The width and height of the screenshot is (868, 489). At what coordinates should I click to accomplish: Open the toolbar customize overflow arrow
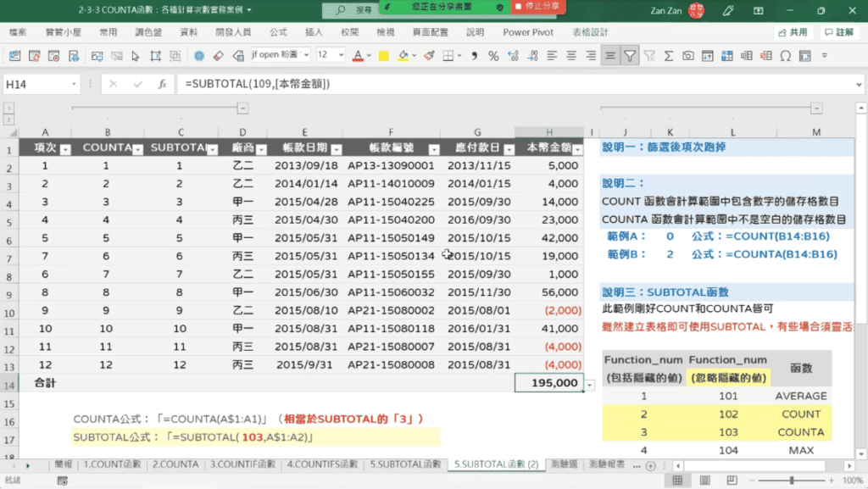(x=825, y=56)
